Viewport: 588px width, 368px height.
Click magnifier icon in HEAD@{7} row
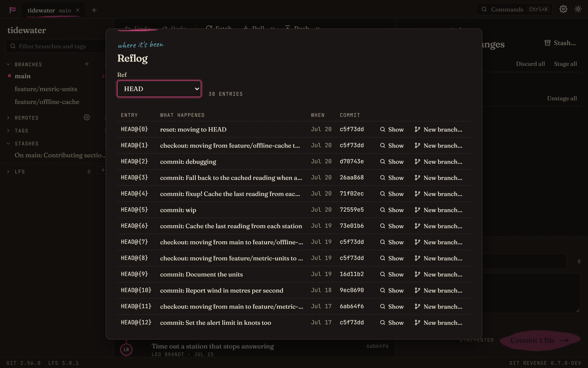(x=382, y=242)
